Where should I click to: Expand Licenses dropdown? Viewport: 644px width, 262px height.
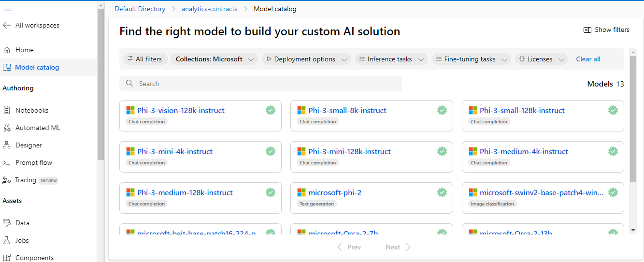(541, 59)
